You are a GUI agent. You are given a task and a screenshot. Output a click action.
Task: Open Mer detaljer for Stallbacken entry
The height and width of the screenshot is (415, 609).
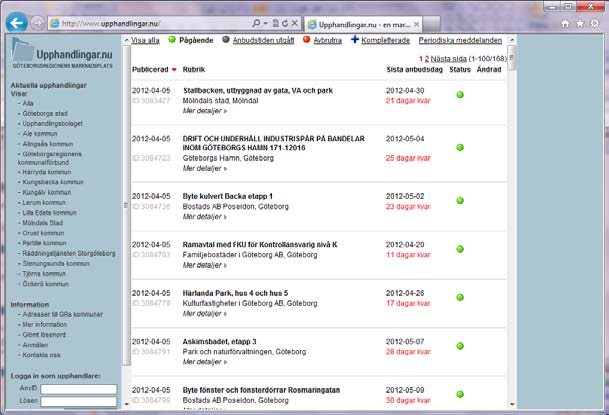click(x=205, y=111)
